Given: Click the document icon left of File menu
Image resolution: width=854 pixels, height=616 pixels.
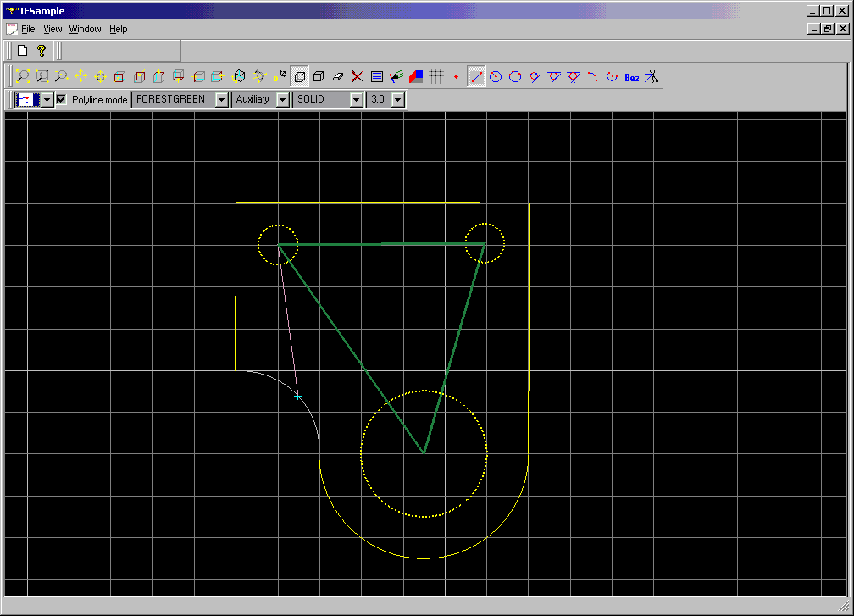Looking at the screenshot, I should [12, 29].
